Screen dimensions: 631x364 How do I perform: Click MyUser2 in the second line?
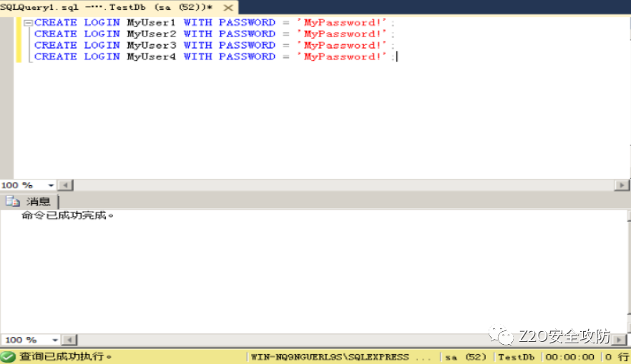coord(152,34)
